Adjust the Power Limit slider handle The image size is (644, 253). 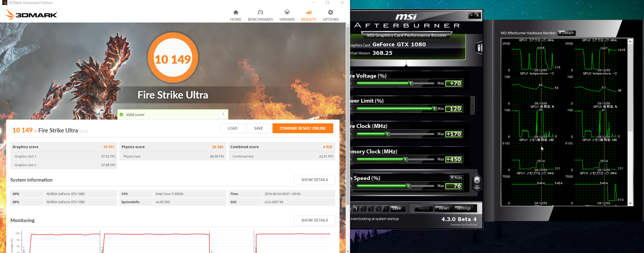pyautogui.click(x=435, y=109)
